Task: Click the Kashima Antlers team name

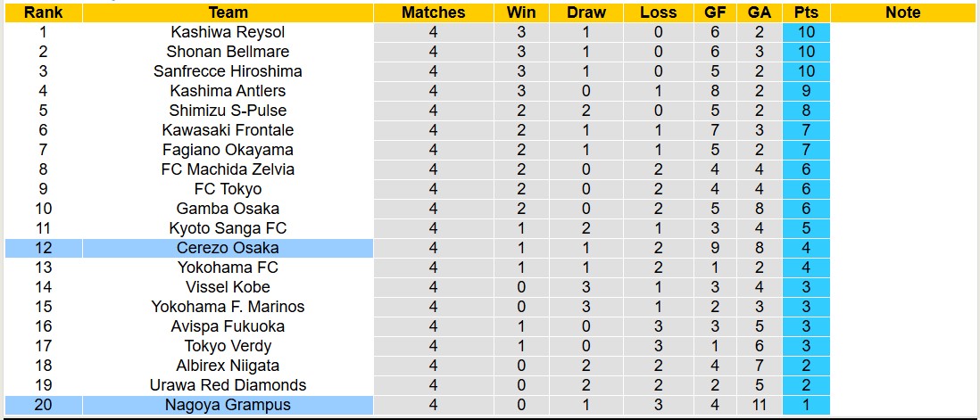Action: point(228,91)
